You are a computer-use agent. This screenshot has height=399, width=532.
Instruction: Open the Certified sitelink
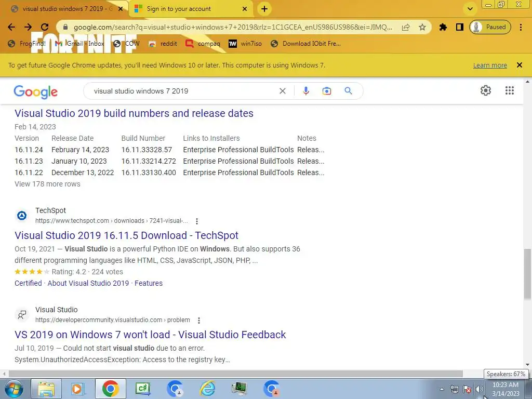coord(28,283)
